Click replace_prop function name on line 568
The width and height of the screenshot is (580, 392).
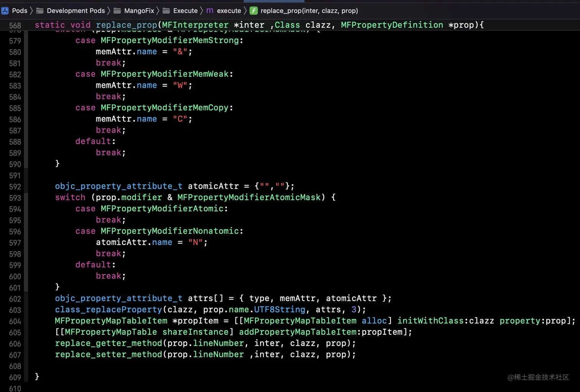pos(127,25)
